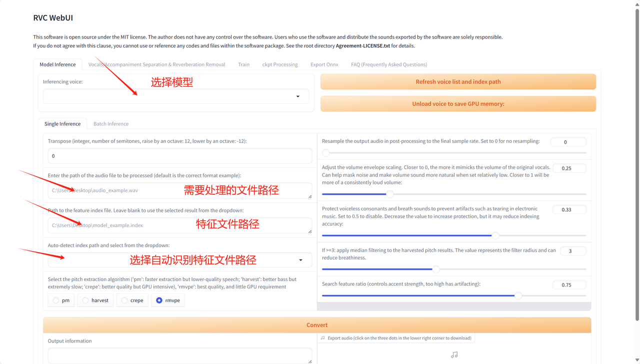Select the rmvpe pitch extraction option

159,301
